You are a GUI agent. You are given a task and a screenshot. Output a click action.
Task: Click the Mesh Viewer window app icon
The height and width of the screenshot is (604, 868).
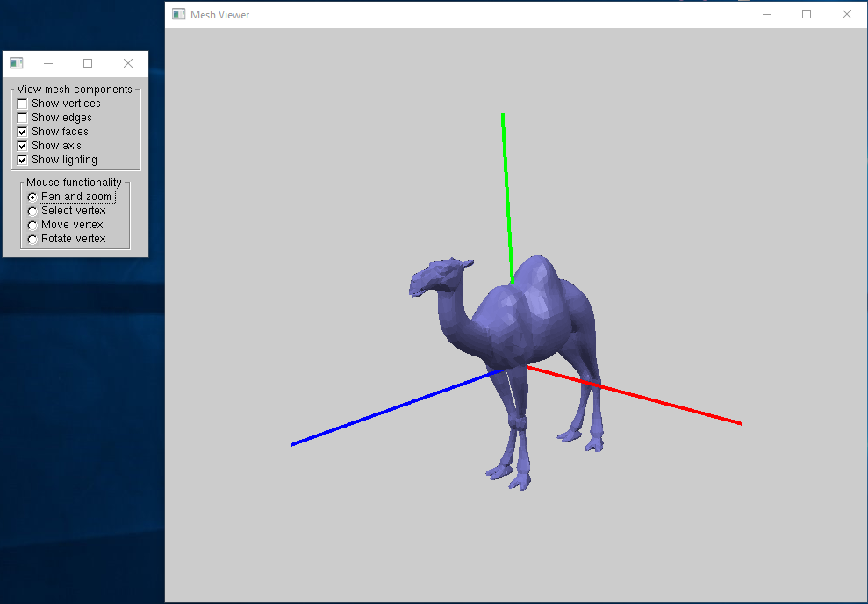pyautogui.click(x=178, y=14)
